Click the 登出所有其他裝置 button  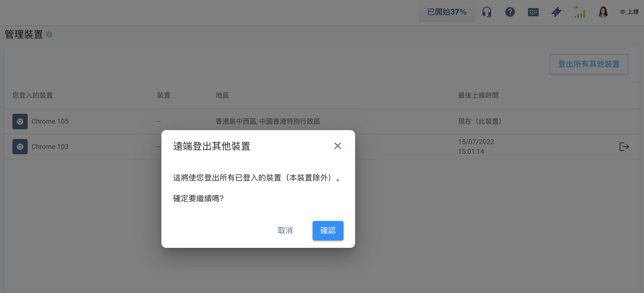tap(589, 64)
